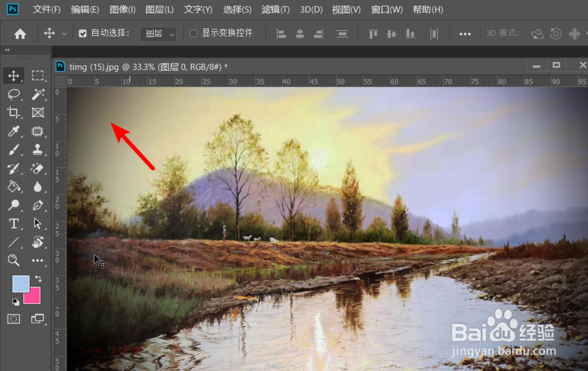Align horizontal centers of layers
The width and height of the screenshot is (588, 371).
coord(300,34)
